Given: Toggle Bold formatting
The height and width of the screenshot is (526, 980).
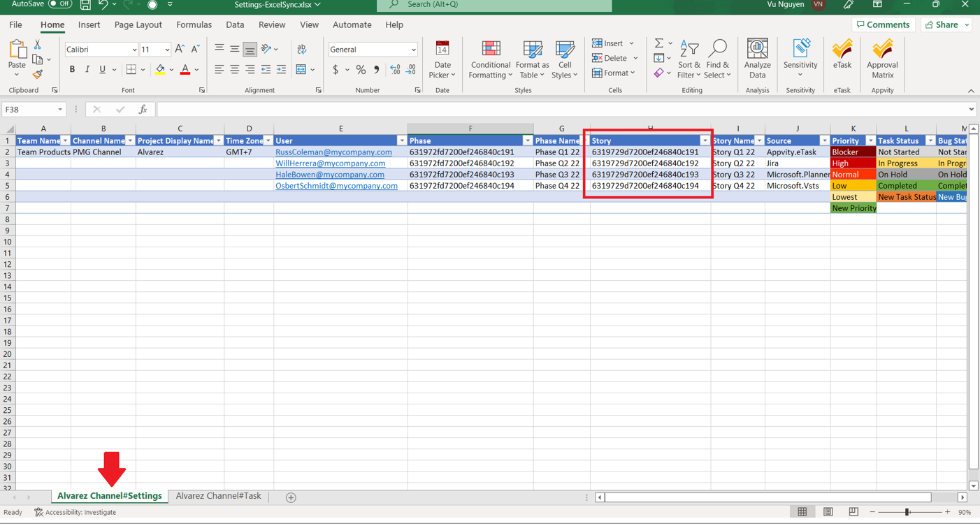Looking at the screenshot, I should point(72,70).
